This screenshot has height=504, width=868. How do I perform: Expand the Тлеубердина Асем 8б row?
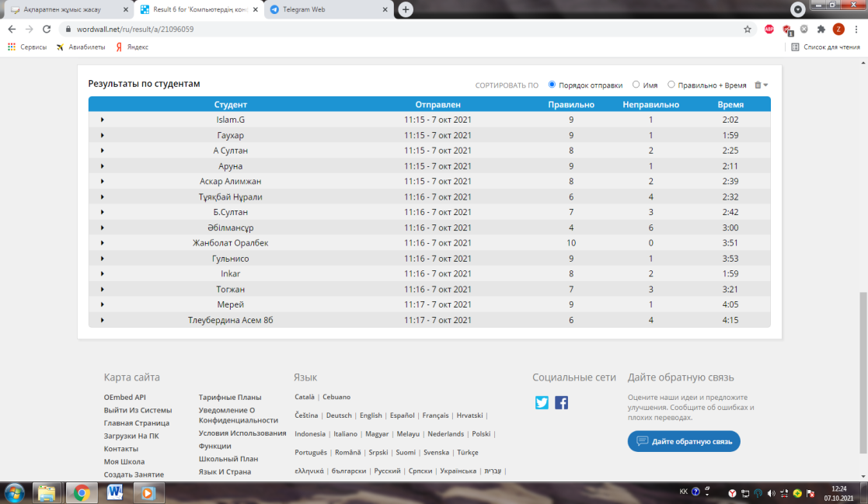(103, 320)
